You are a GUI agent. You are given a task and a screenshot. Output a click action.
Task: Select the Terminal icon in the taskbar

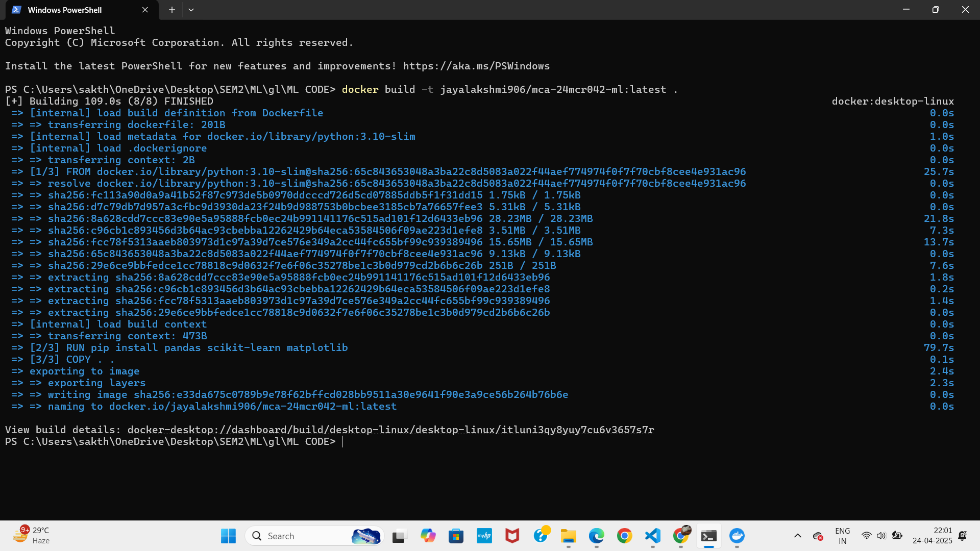tap(708, 536)
